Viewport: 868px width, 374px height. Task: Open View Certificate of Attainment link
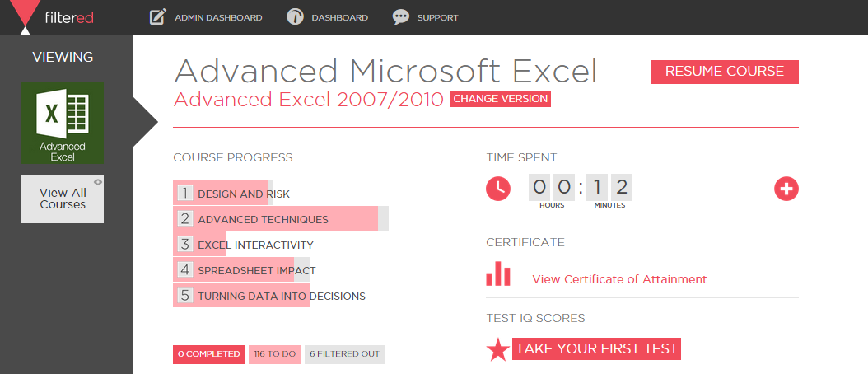pos(619,279)
